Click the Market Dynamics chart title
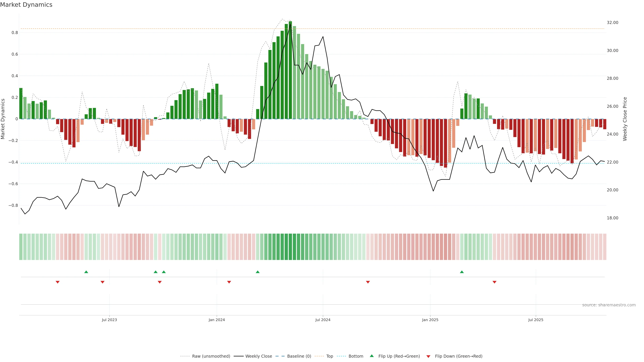Viewport: 644px width, 362px height. 26,5
